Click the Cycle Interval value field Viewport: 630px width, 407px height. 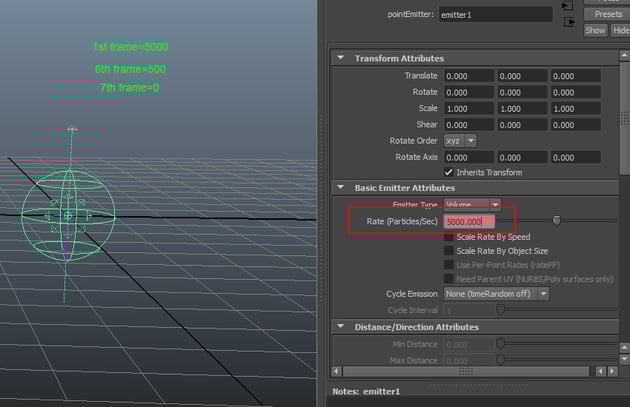click(468, 310)
